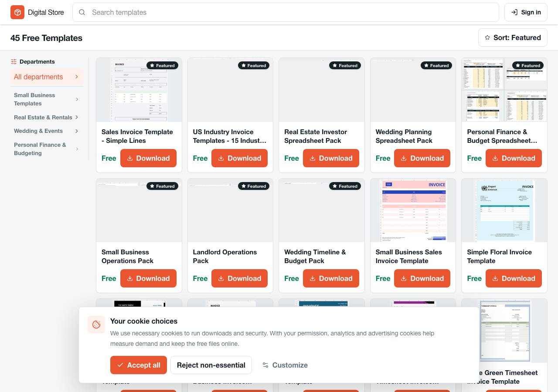This screenshot has height=392, width=558.
Task: Open the Personal Finance & Budget Spreadsheet thumbnail
Action: tap(504, 90)
